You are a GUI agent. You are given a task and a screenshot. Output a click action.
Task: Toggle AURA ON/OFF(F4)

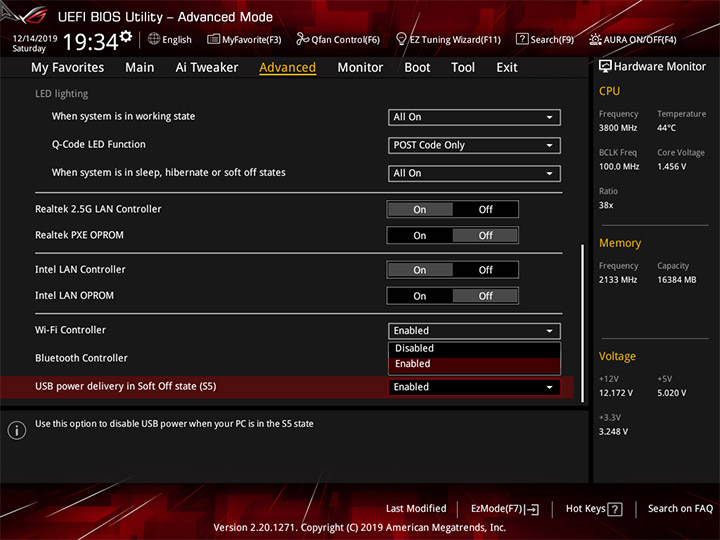click(633, 39)
